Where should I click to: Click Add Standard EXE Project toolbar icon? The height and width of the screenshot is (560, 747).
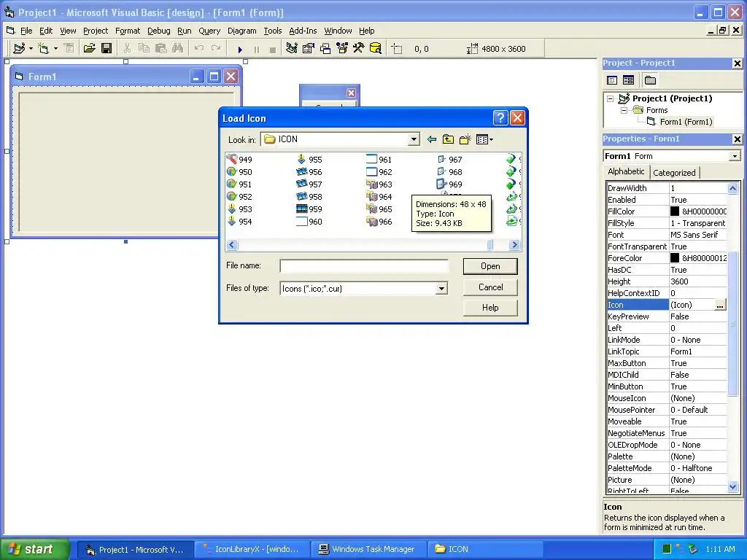coord(19,49)
